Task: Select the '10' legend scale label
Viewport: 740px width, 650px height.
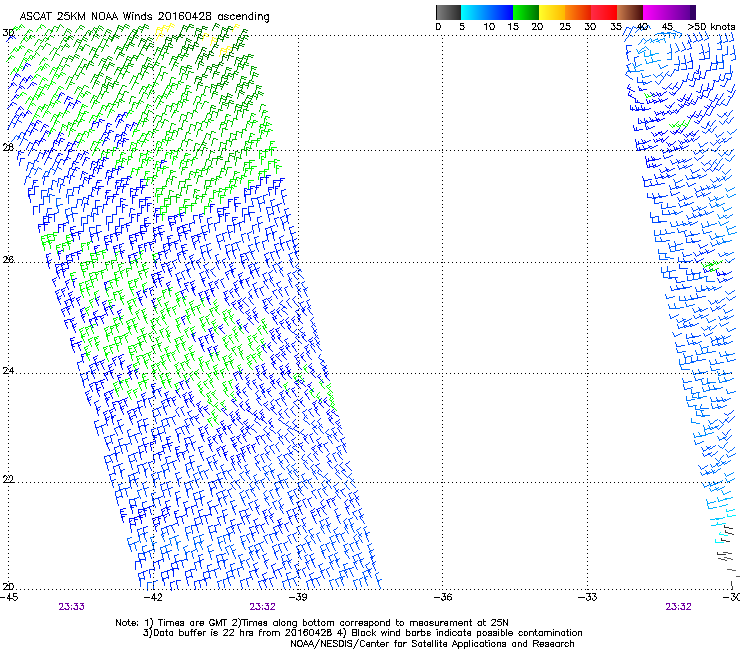Action: click(489, 27)
